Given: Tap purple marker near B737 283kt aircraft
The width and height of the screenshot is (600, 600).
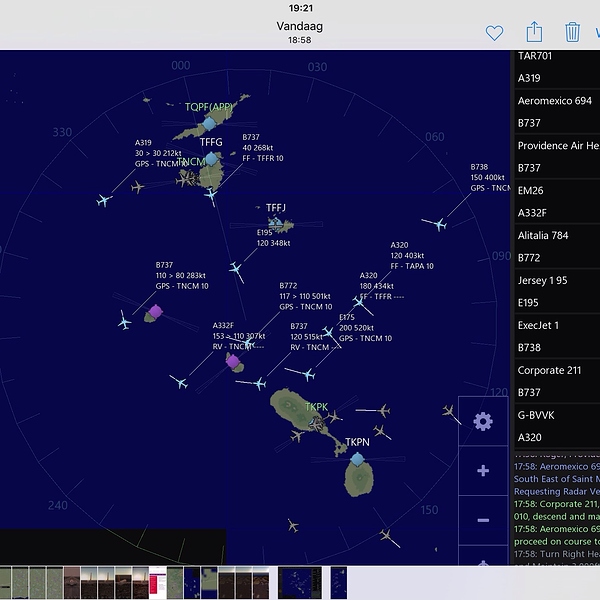Looking at the screenshot, I should (155, 311).
